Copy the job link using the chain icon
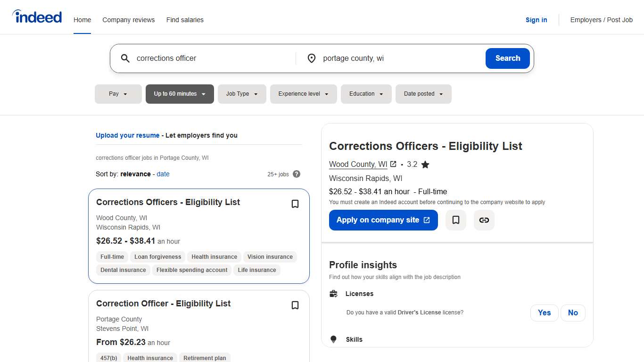 click(x=484, y=220)
